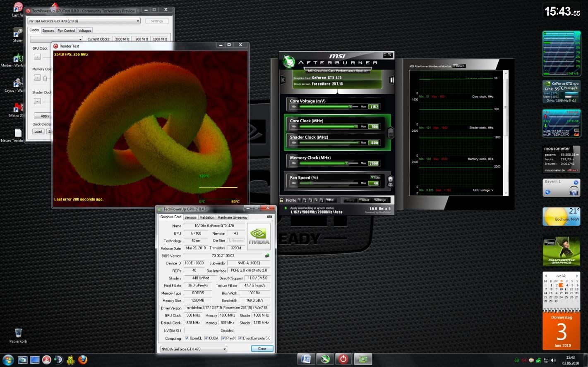The width and height of the screenshot is (588, 367).
Task: Click the Afterburner Settings button
Action: tap(380, 200)
